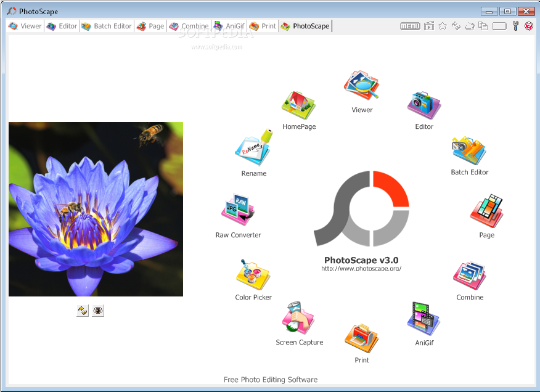Minimize the PhotoScape window
This screenshot has width=540, height=392.
point(489,12)
